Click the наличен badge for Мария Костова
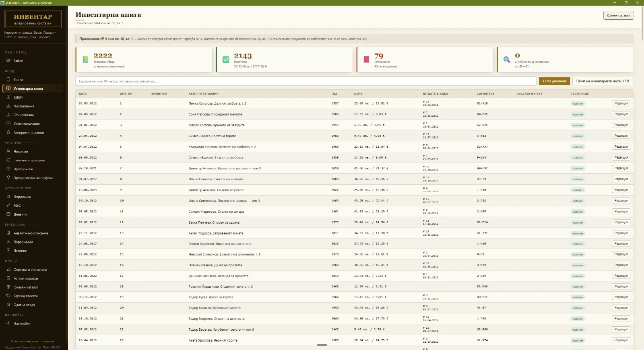This screenshot has width=644, height=350. pos(578,125)
